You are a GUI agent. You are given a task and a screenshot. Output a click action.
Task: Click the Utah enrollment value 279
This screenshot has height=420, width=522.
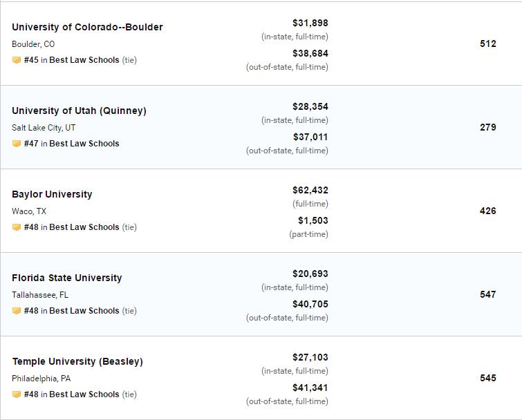click(487, 127)
